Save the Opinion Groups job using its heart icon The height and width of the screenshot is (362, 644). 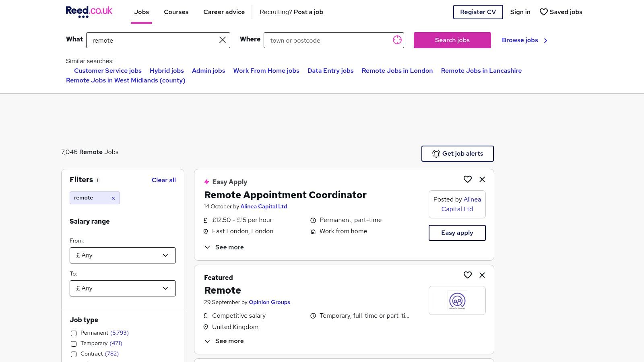click(468, 275)
